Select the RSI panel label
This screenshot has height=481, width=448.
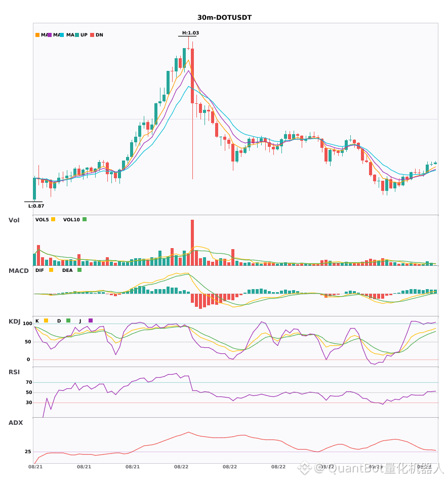coord(14,372)
